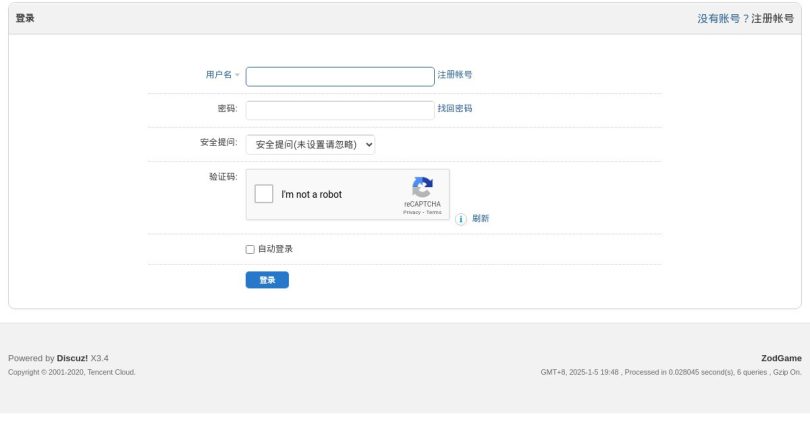This screenshot has width=810, height=424.
Task: Open the reCAPTCHA Terms link
Action: click(x=434, y=212)
